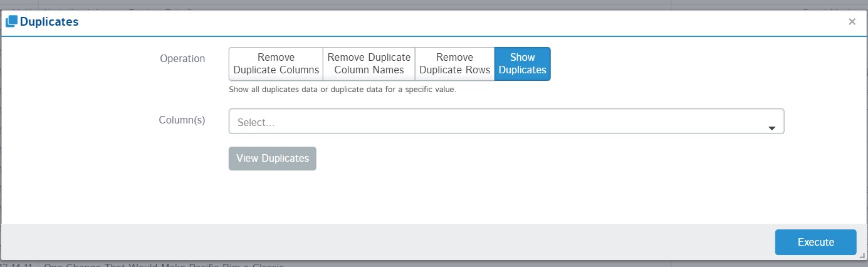Click the Duplicates dialog title icon
This screenshot has height=267, width=868.
pos(11,22)
